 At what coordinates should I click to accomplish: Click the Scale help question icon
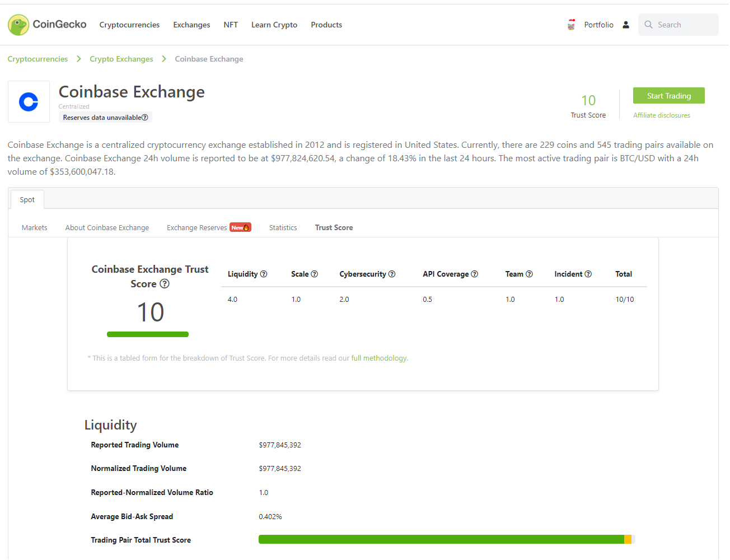click(x=314, y=274)
